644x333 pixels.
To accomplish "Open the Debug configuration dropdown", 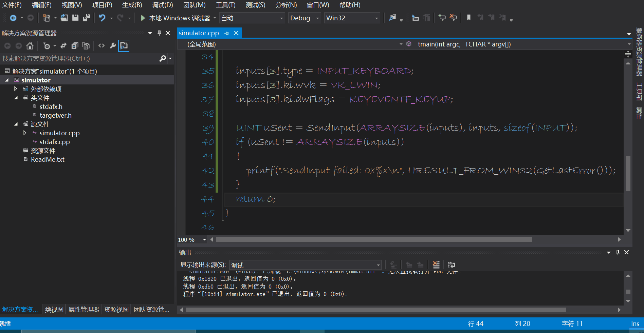I will [304, 18].
